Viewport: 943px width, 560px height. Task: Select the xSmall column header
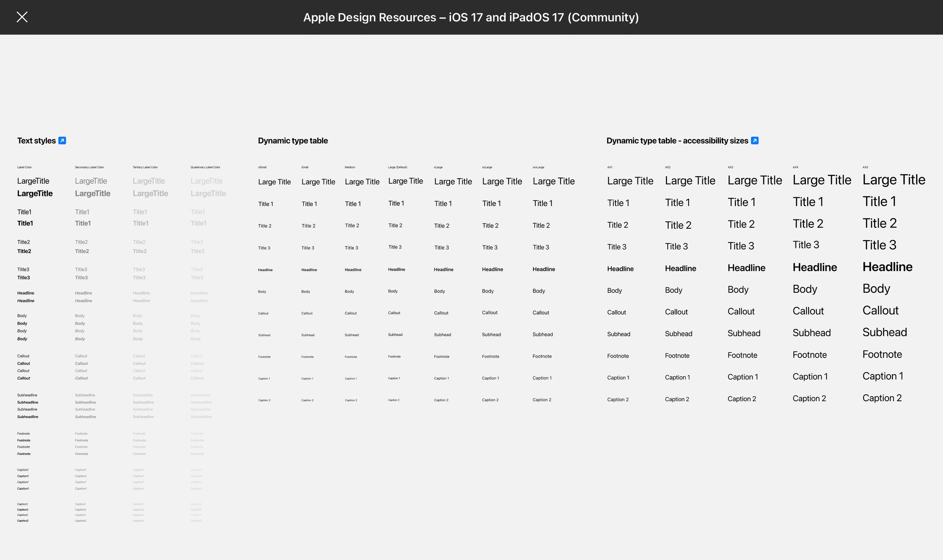click(x=262, y=167)
